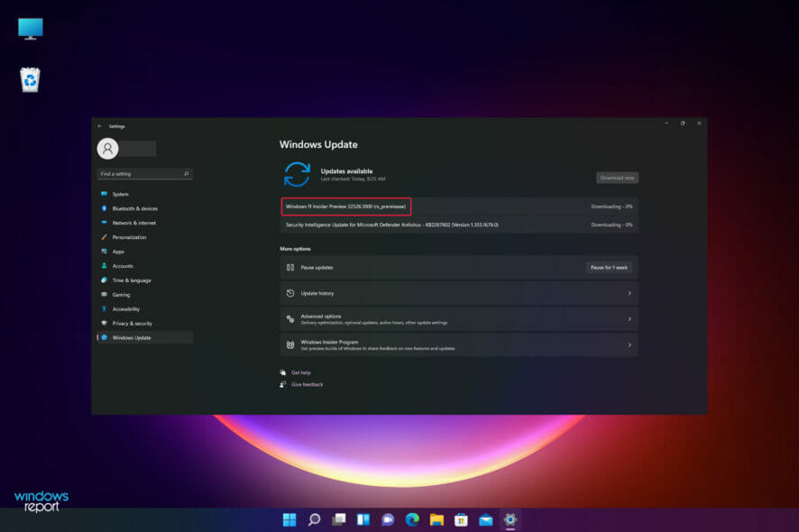
Task: Open the Give feedback link
Action: click(308, 385)
